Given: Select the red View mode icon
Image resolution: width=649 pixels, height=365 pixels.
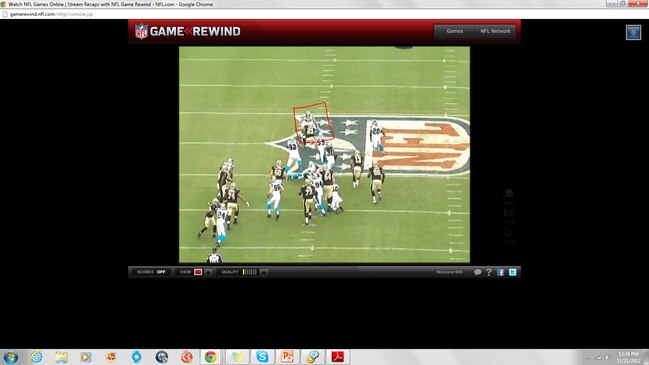Looking at the screenshot, I should coord(198,272).
